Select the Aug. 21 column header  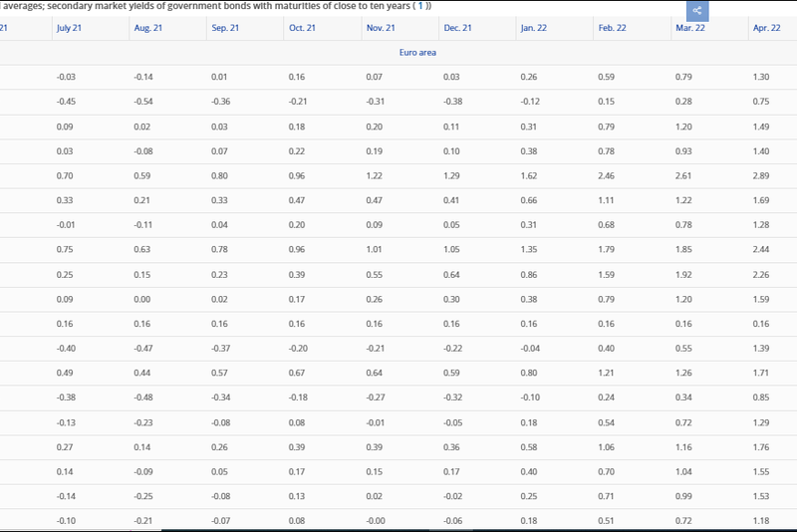(x=147, y=28)
